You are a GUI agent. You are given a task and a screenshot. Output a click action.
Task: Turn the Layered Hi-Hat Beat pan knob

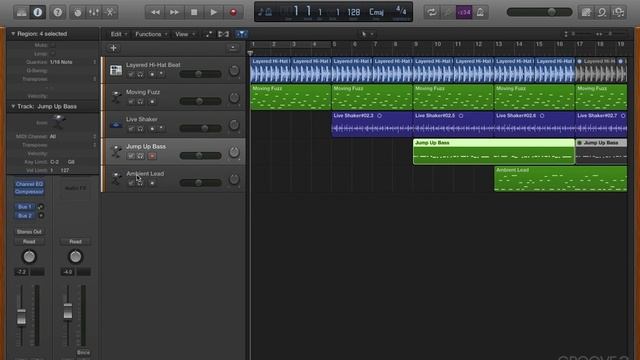coord(234,71)
